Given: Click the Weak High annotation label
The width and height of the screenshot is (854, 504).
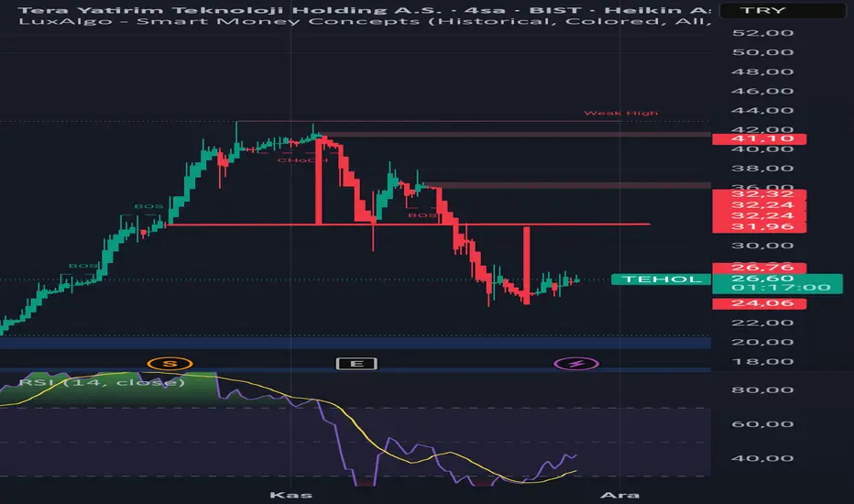Looking at the screenshot, I should coord(621,113).
